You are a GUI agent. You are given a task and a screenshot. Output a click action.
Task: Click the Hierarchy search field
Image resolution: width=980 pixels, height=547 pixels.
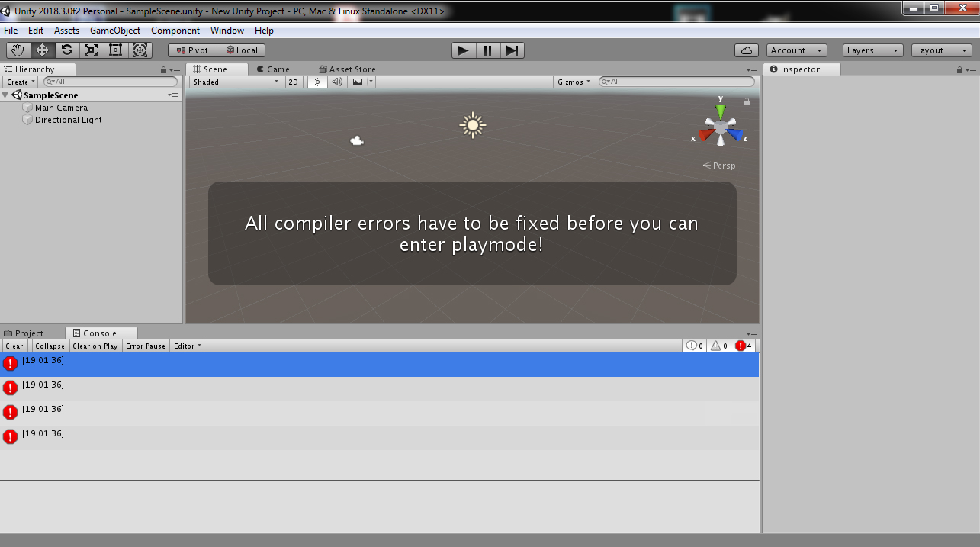click(x=111, y=82)
